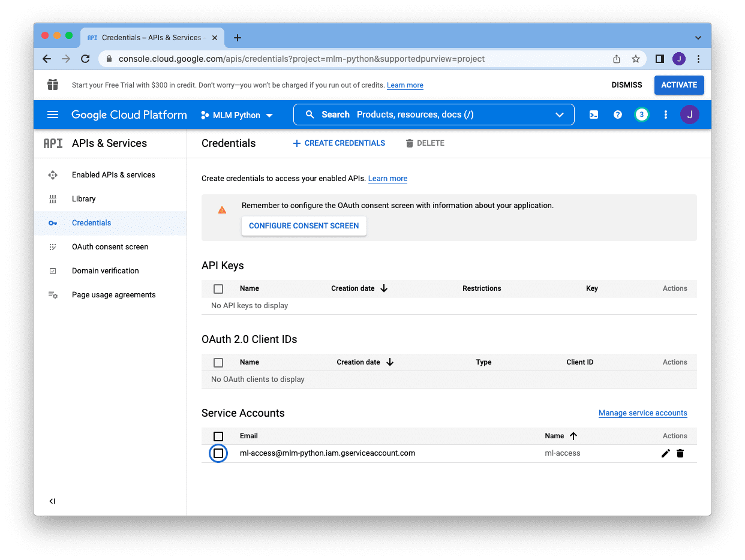The width and height of the screenshot is (745, 560).
Task: Open Manage service accounts link
Action: point(643,413)
